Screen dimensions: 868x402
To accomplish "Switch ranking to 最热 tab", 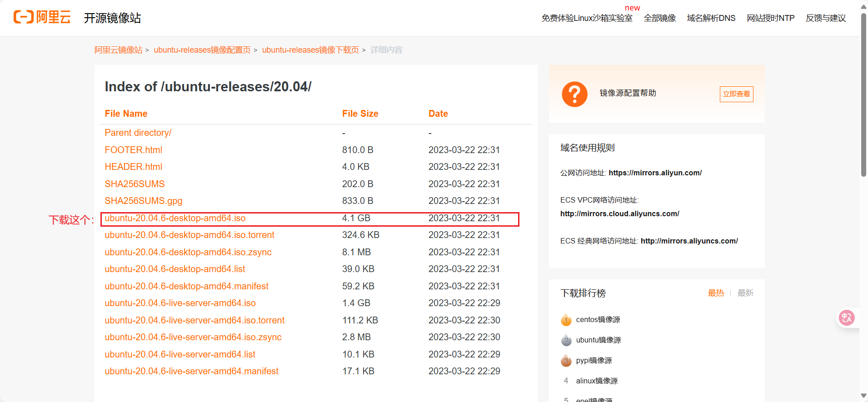I will pos(716,293).
